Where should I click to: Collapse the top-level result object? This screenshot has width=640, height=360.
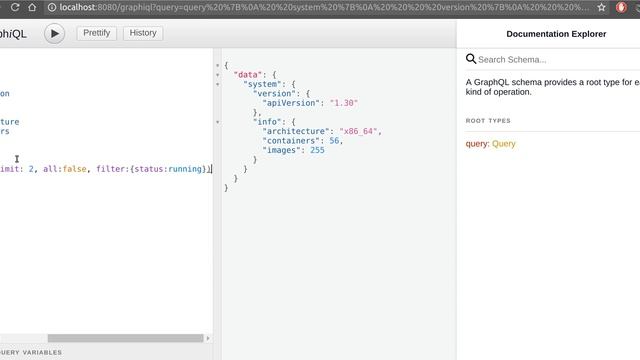(218, 65)
